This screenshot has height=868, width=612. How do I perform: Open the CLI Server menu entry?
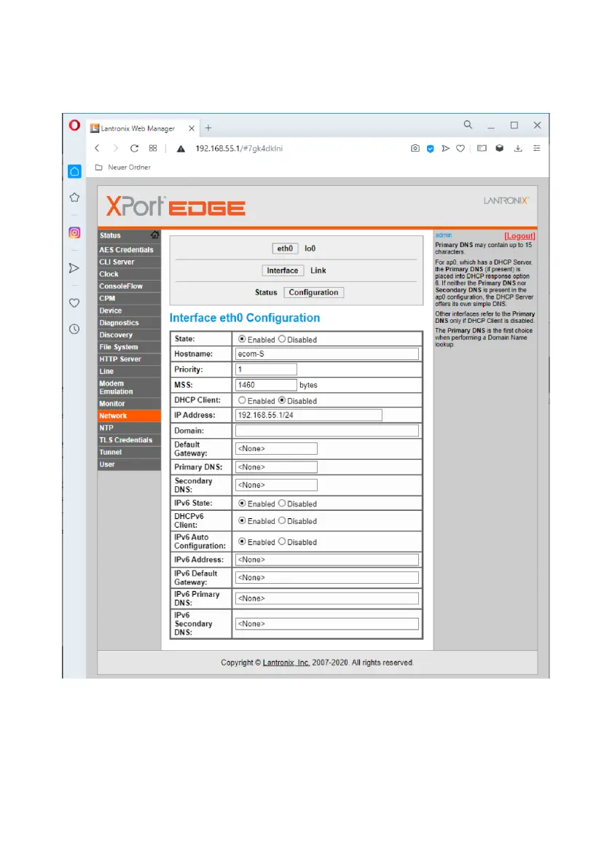click(130, 262)
